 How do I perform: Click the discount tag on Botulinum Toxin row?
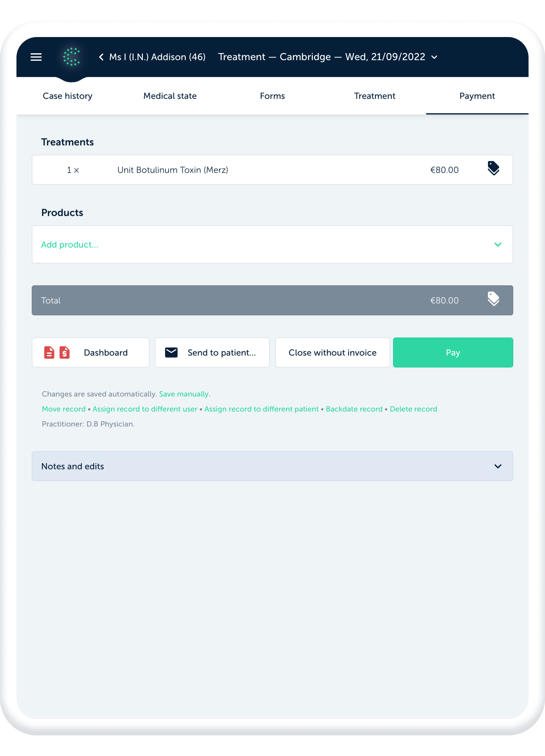click(x=493, y=169)
